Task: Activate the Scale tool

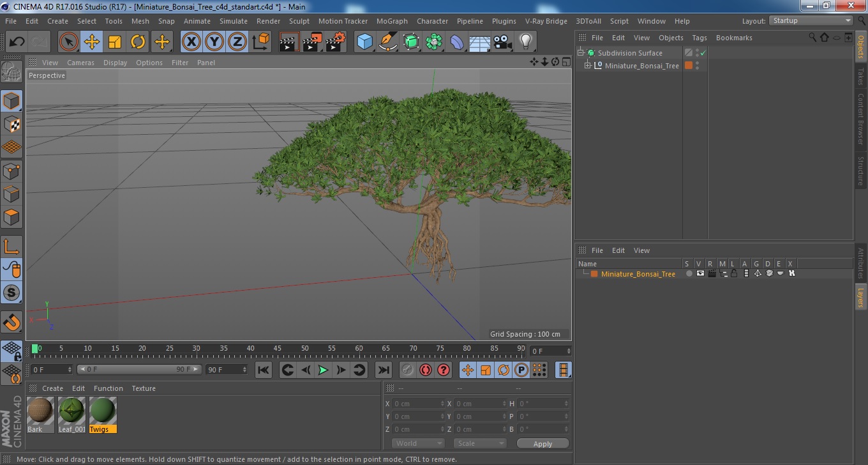Action: tap(115, 42)
